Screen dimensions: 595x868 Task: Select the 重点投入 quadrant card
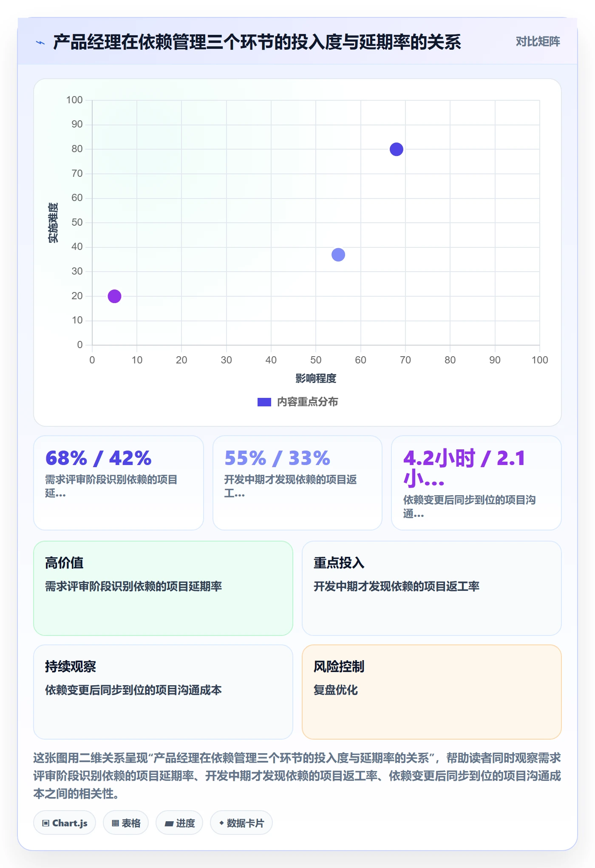pyautogui.click(x=432, y=588)
